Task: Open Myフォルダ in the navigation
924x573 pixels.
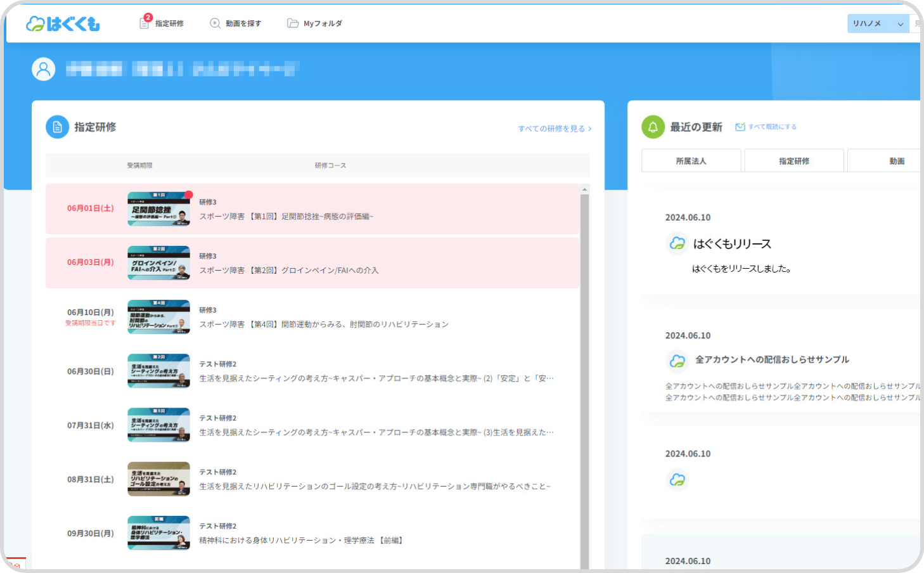Action: click(323, 23)
